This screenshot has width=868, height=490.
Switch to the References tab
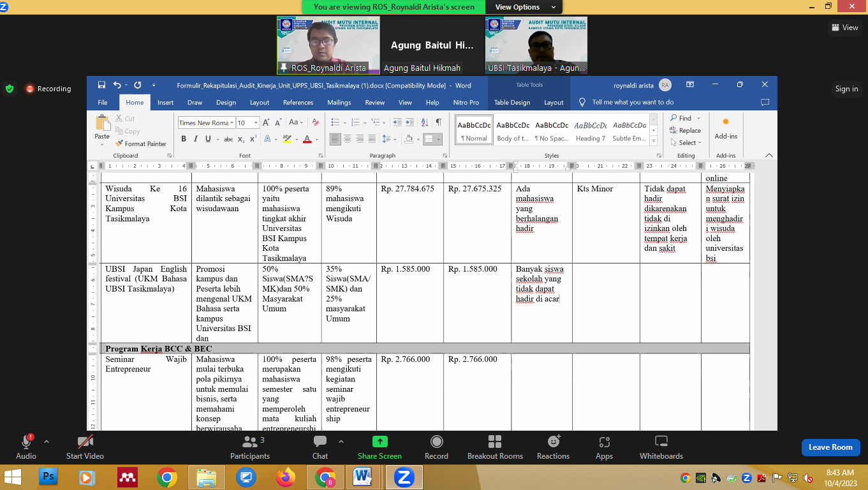tap(298, 102)
